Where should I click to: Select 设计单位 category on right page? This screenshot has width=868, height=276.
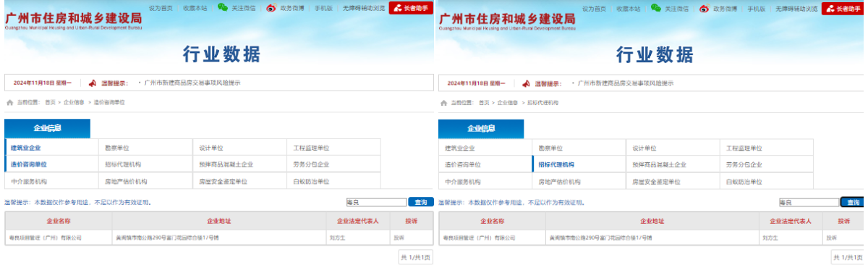pos(673,147)
